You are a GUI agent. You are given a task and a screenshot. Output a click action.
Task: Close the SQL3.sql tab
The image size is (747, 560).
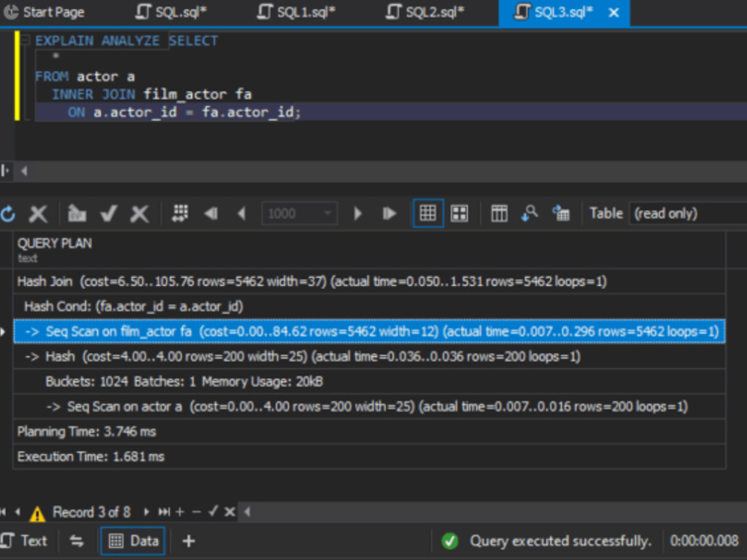pos(613,13)
